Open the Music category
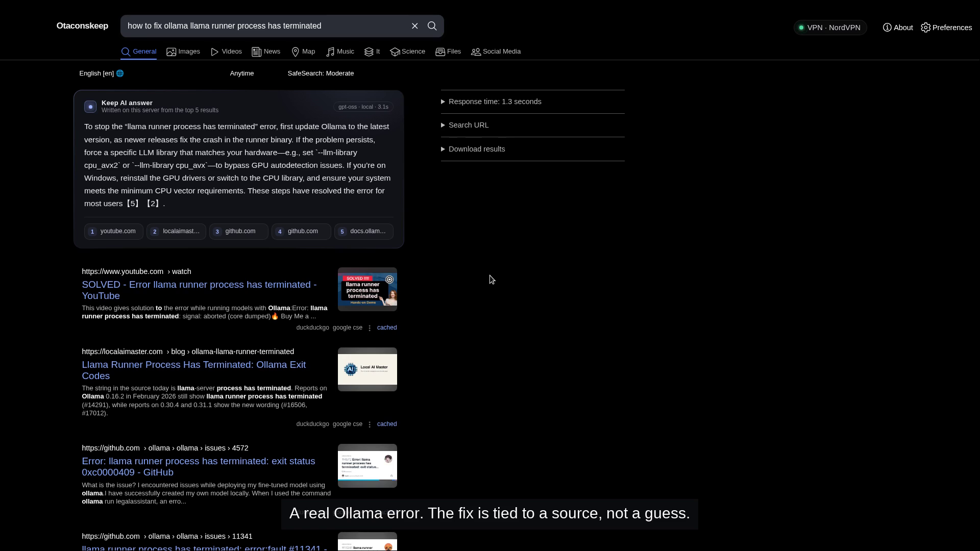 340,52
